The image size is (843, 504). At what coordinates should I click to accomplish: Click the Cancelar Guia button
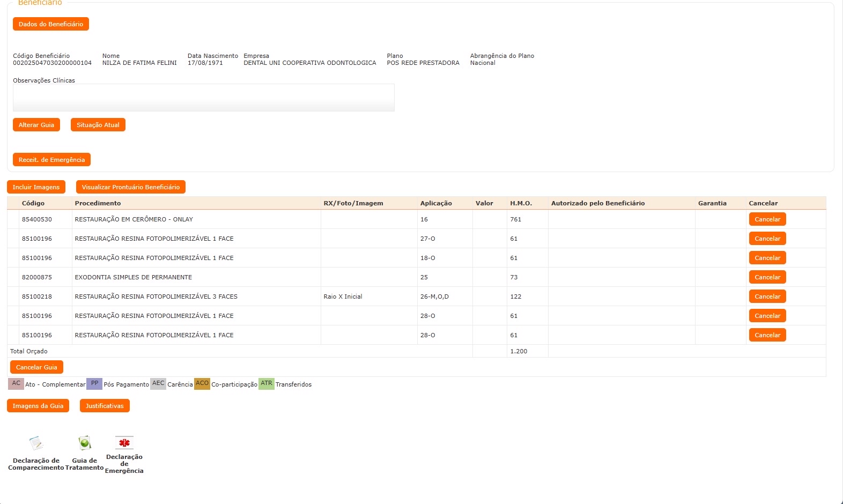[x=36, y=367]
